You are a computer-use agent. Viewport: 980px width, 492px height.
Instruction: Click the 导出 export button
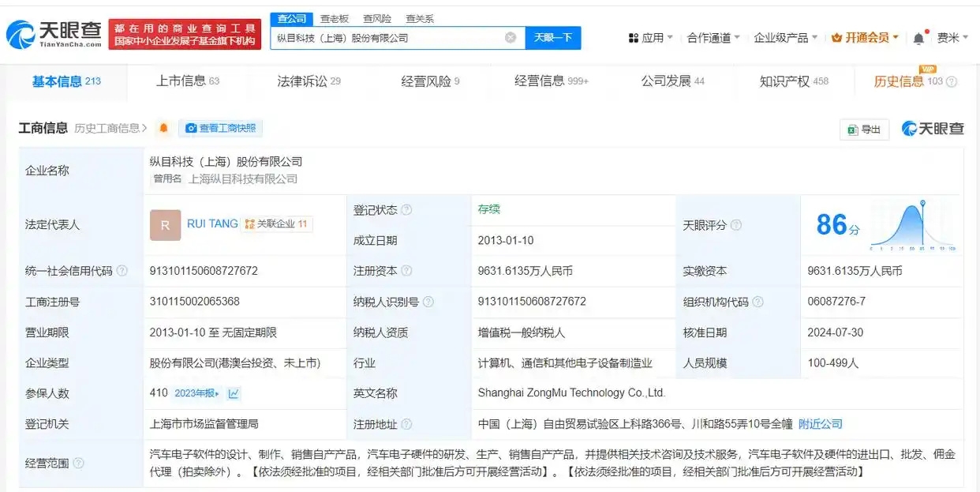(x=864, y=130)
